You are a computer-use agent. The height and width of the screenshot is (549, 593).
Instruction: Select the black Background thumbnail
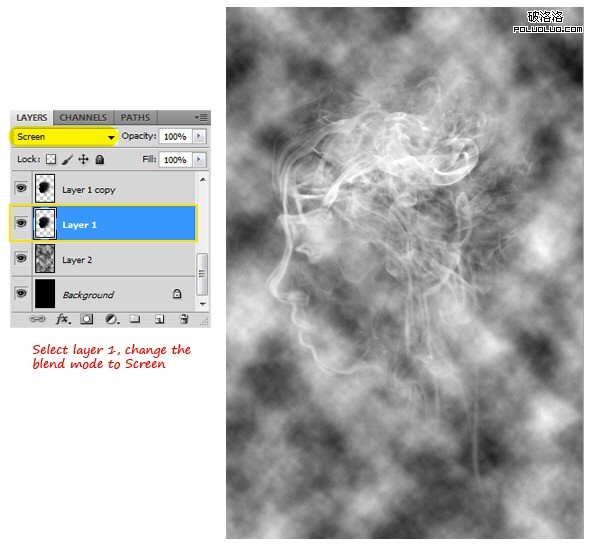[x=45, y=293]
